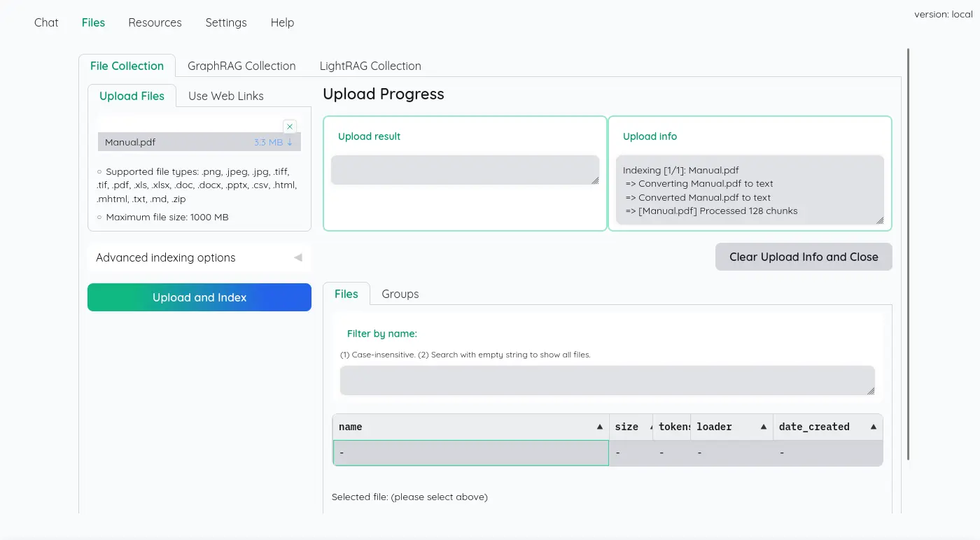Sort table by loader column arrow
Image resolution: width=980 pixels, height=540 pixels.
pos(763,427)
